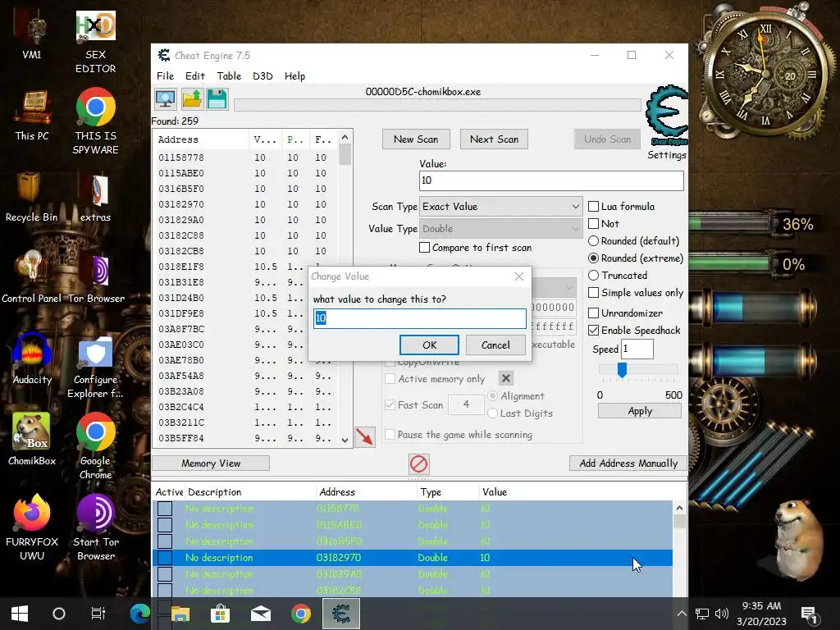This screenshot has width=840, height=630.
Task: Click the New Scan button
Action: 416,139
